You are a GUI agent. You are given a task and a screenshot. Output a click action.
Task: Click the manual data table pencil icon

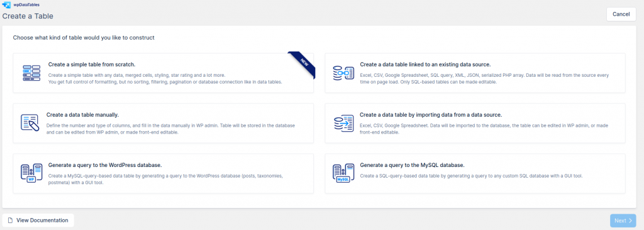coord(30,123)
